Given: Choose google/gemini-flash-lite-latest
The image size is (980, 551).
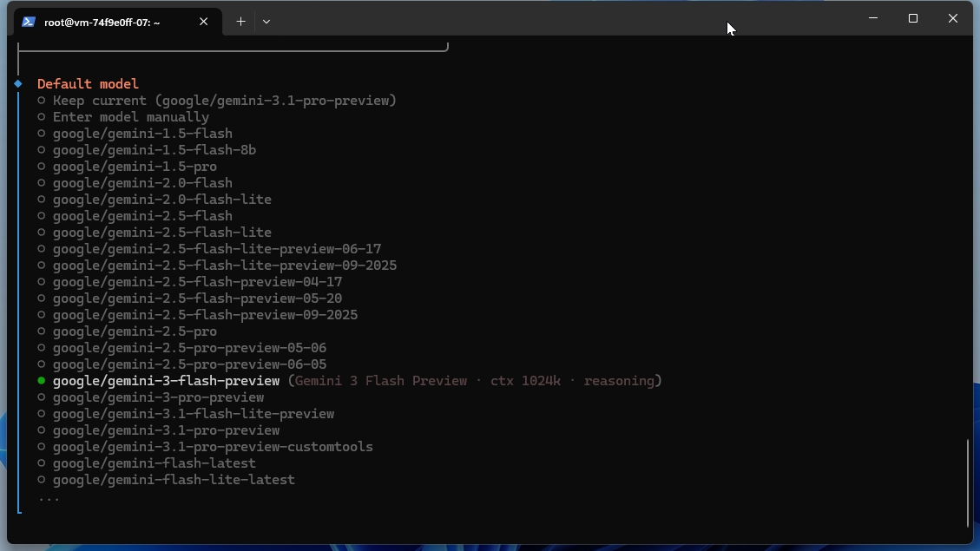Looking at the screenshot, I should click(x=174, y=479).
